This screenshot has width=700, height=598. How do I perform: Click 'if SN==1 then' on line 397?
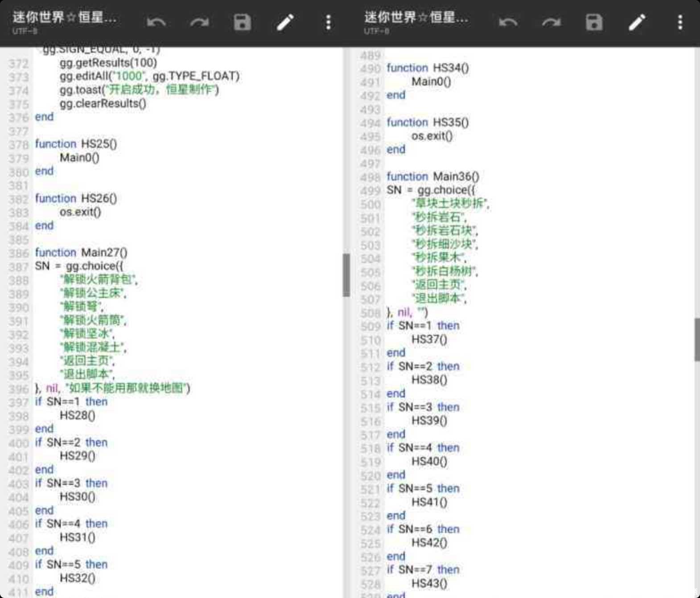coord(71,402)
